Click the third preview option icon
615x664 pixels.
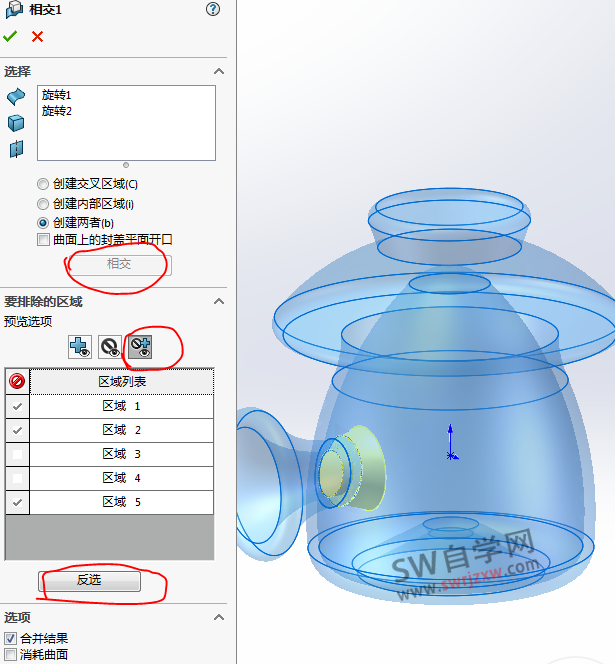click(139, 346)
